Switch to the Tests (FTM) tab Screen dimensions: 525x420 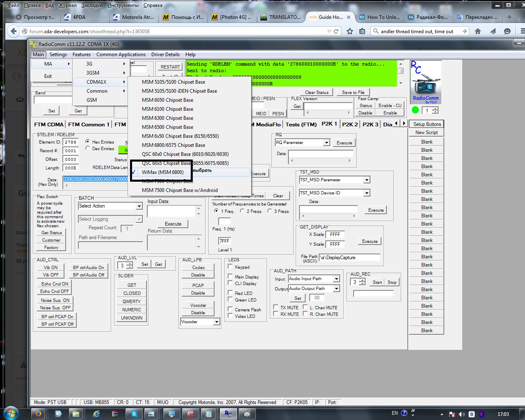(301, 124)
